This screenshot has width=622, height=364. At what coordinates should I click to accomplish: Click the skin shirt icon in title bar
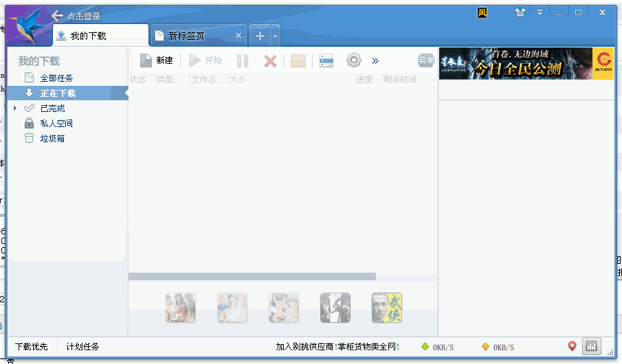(520, 12)
